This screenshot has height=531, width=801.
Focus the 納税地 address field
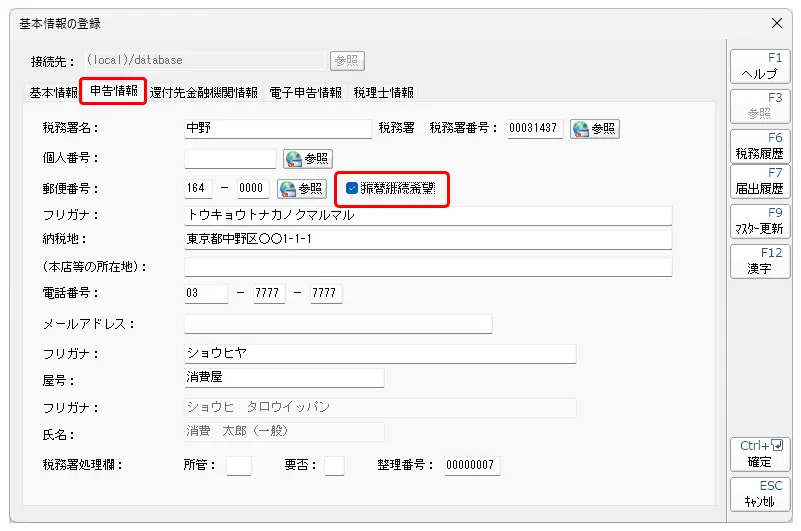point(428,240)
